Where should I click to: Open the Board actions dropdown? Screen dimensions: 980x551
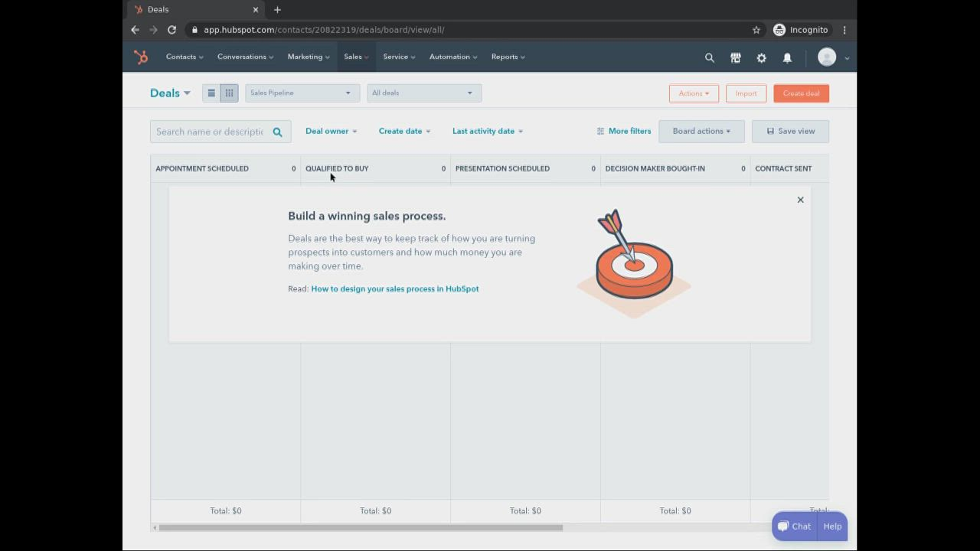pyautogui.click(x=701, y=131)
